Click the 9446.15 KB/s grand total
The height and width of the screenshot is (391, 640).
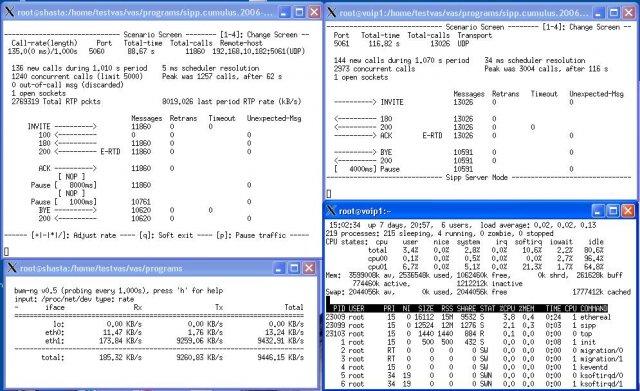coord(280,357)
